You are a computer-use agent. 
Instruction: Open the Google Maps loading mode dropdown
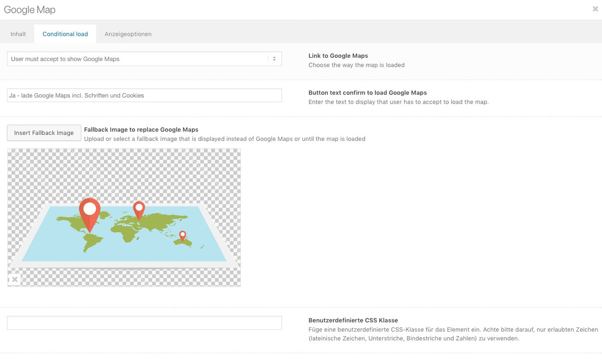pyautogui.click(x=144, y=59)
